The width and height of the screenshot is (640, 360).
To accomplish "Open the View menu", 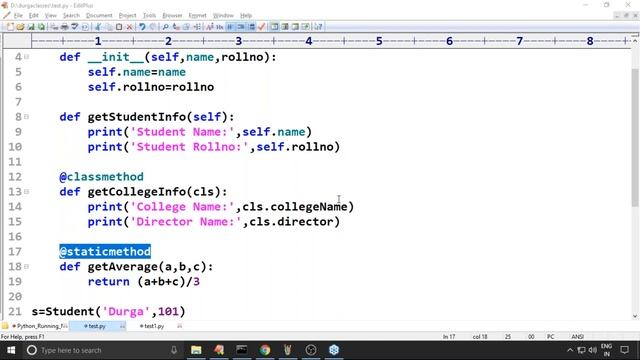I will 51,16.
